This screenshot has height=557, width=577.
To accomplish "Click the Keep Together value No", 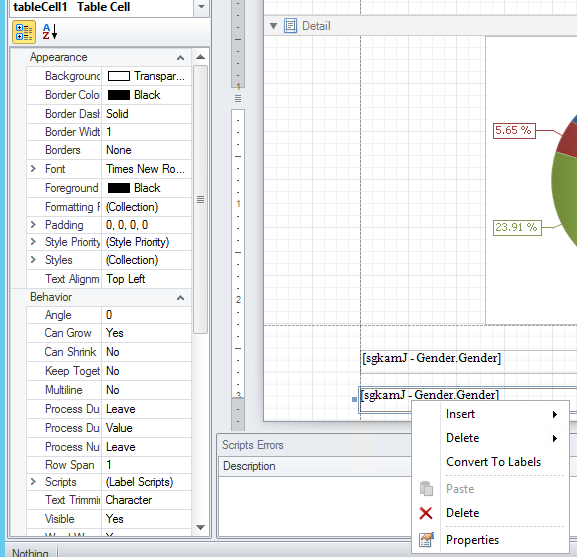I will pos(146,371).
